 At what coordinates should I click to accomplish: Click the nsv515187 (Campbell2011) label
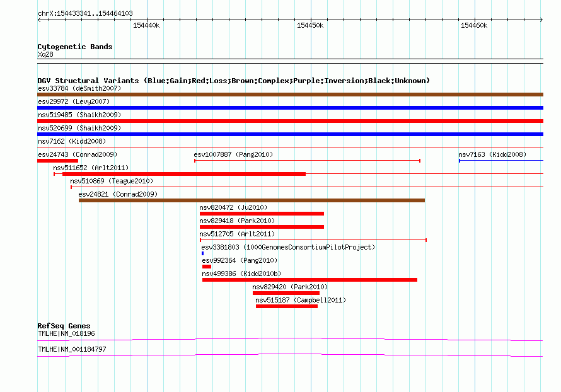coord(301,301)
